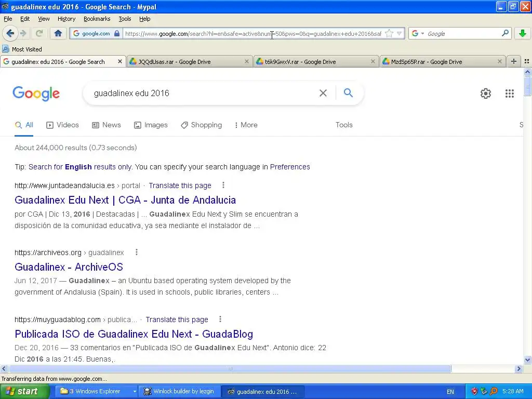Click the orange magnifier tray icon
The width and height of the screenshot is (532, 399).
[494, 392]
